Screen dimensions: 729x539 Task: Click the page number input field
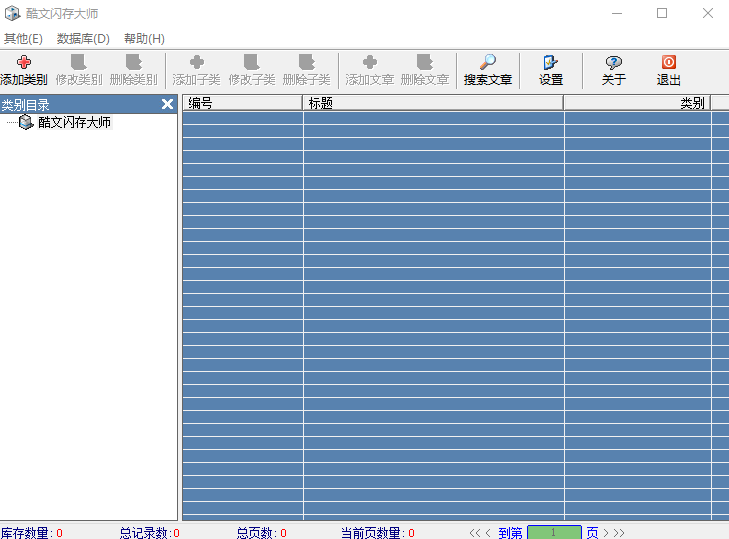(x=554, y=532)
